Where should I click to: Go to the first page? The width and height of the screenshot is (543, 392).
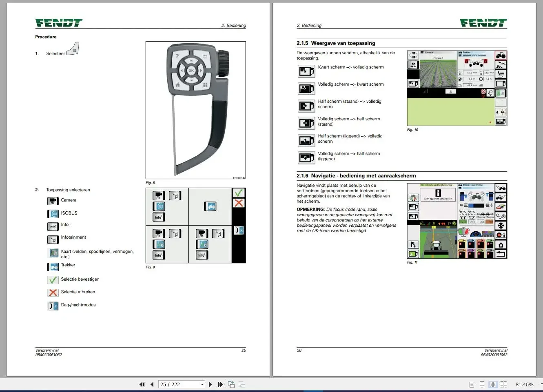(x=142, y=384)
